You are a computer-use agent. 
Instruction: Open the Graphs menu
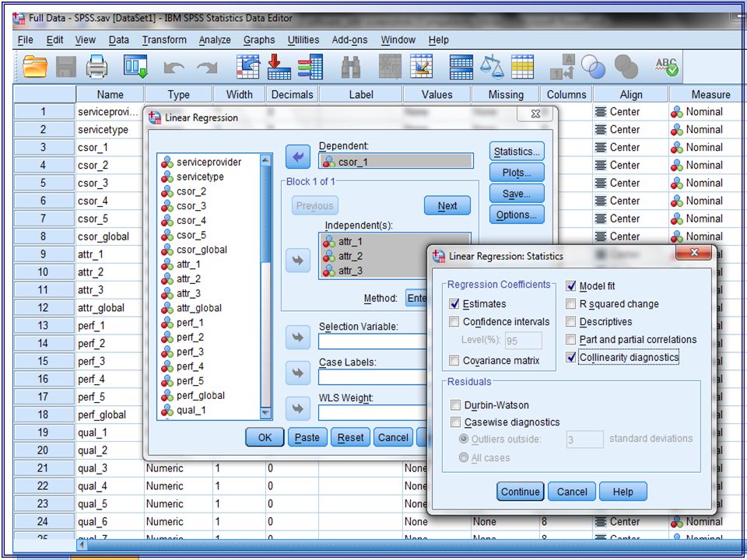(x=259, y=40)
